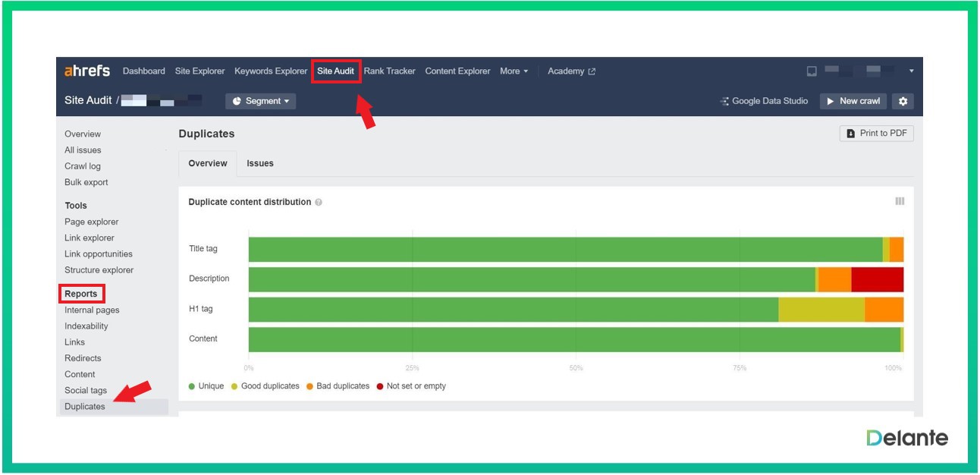Click Print to PDF button
The image size is (980, 475).
(876, 134)
